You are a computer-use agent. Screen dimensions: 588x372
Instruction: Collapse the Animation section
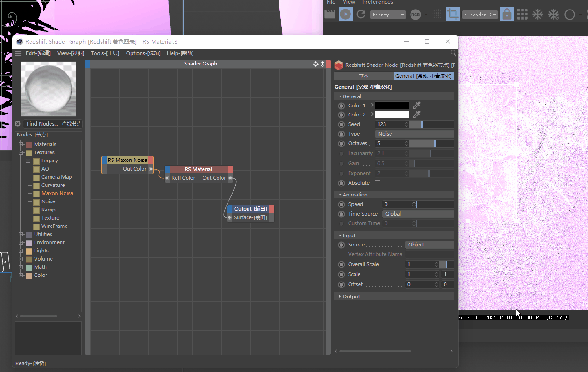[340, 195]
